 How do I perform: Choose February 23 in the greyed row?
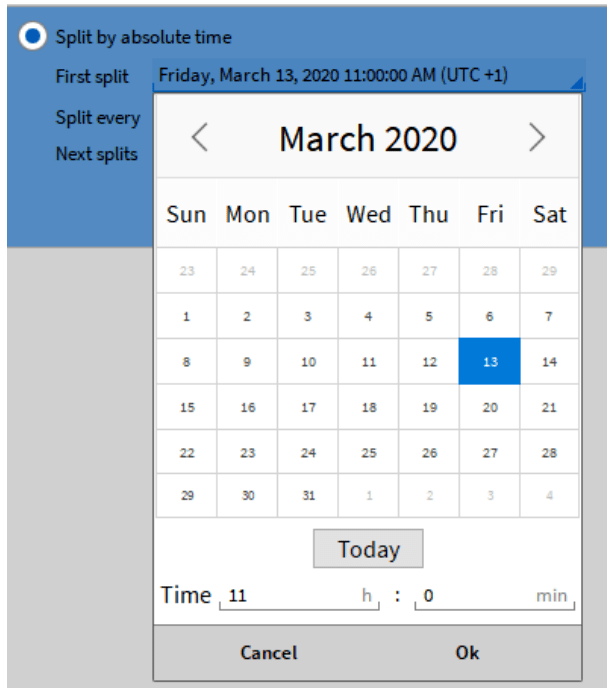tap(186, 271)
